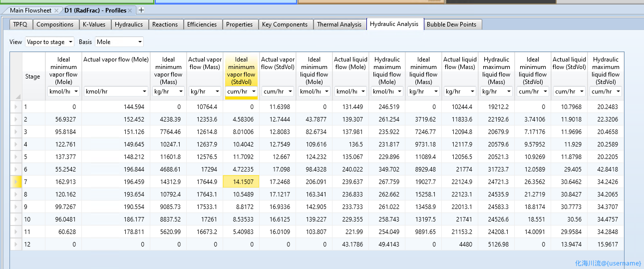This screenshot has height=269, width=644.
Task: Select the cell with value 49.4143
Action: click(387, 244)
